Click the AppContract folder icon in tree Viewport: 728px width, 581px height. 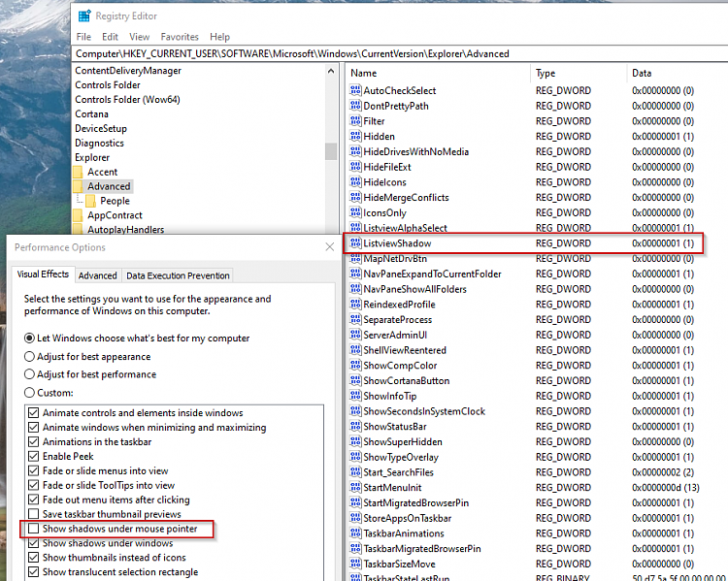click(x=78, y=215)
